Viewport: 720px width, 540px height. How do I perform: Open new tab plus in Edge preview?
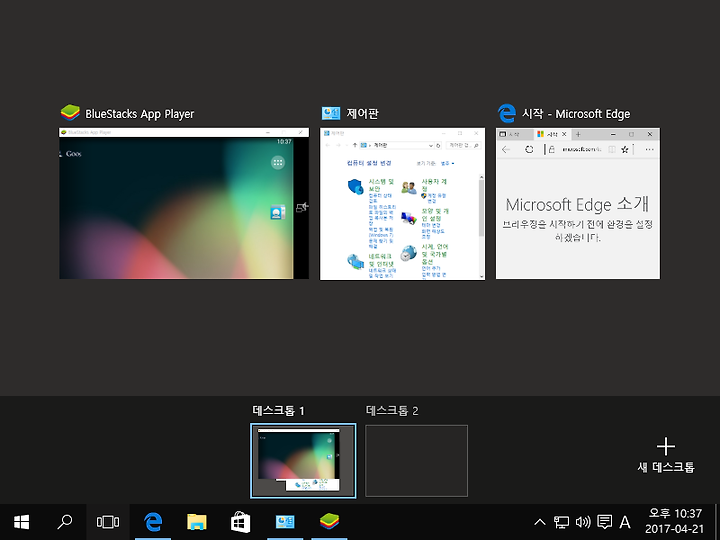578,134
